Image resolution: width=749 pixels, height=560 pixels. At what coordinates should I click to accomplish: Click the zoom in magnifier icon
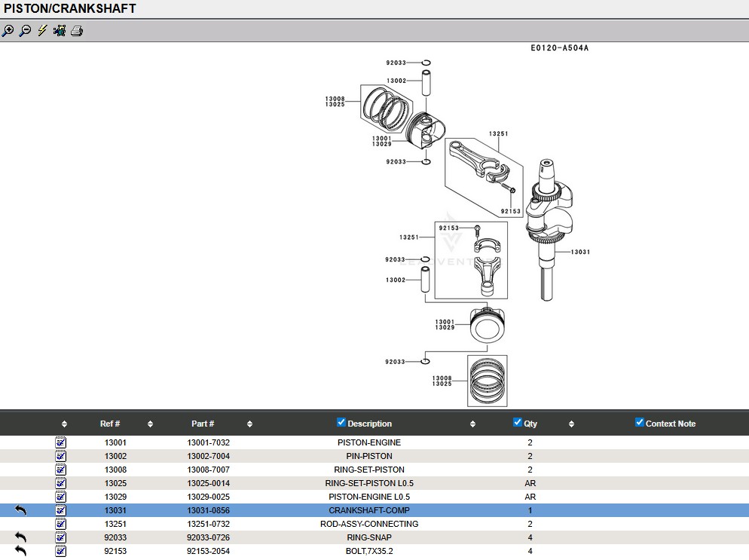(x=8, y=31)
